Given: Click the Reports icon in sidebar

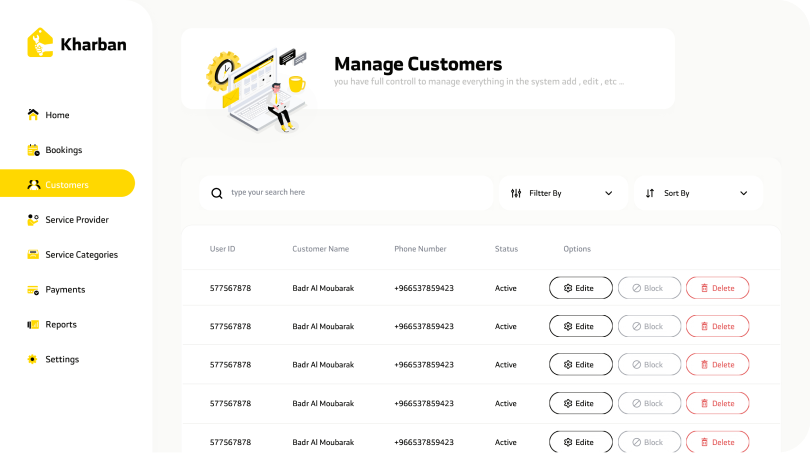Looking at the screenshot, I should (33, 325).
